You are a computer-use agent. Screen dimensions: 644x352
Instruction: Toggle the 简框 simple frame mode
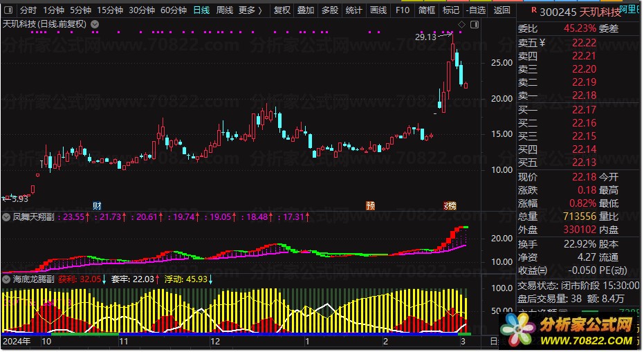[427, 10]
